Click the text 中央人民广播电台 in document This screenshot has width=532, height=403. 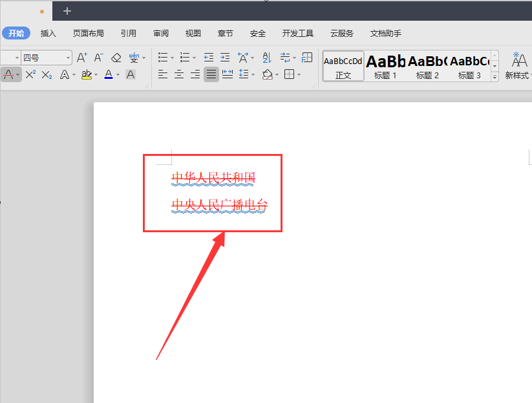click(220, 204)
